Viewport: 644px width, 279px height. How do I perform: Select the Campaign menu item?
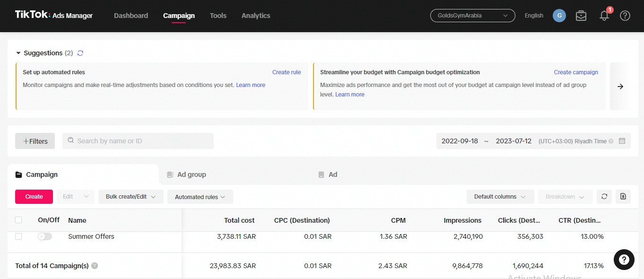coord(179,16)
